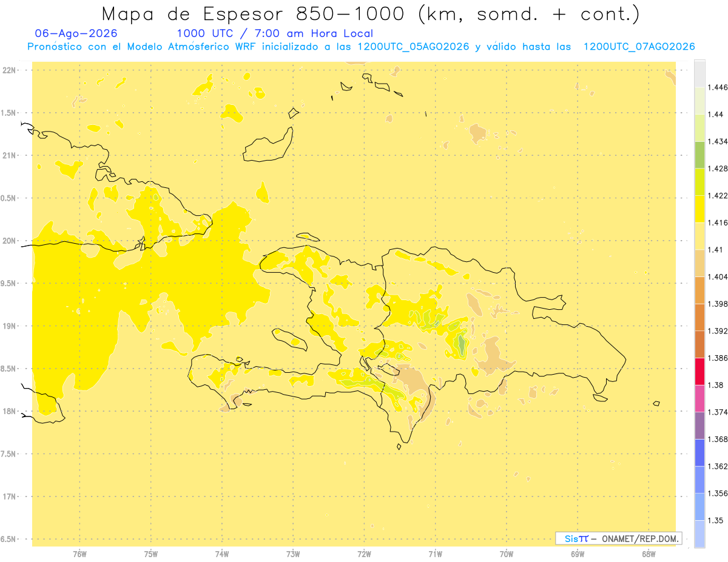
Task: Click the legend value '1.446'
Action: click(x=718, y=87)
